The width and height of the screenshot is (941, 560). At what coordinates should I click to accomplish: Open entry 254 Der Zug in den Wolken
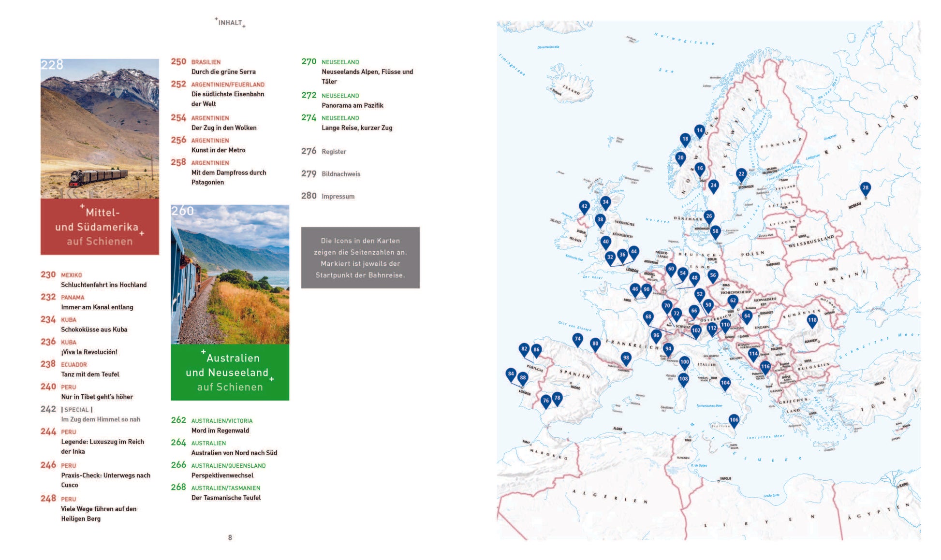(223, 128)
